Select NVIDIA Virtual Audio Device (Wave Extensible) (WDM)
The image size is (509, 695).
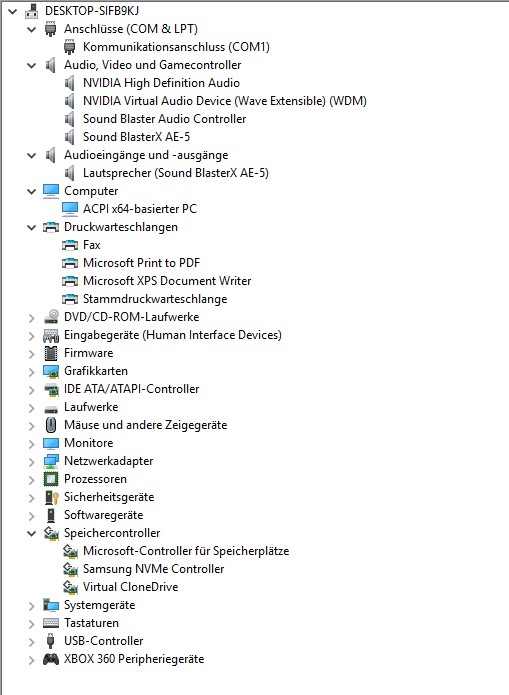point(225,101)
